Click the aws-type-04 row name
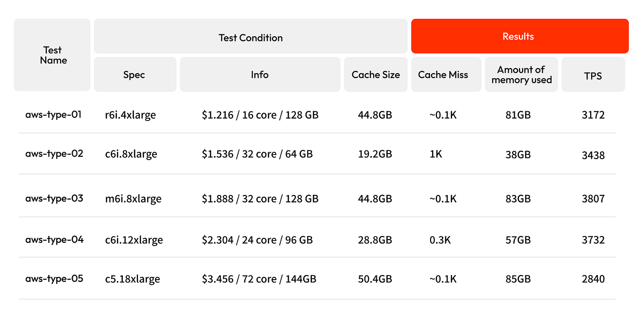The image size is (644, 310). point(54,239)
